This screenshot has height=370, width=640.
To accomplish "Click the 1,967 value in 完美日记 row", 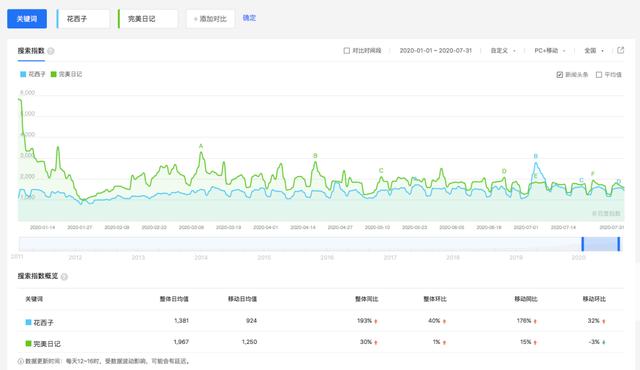I will 181,342.
